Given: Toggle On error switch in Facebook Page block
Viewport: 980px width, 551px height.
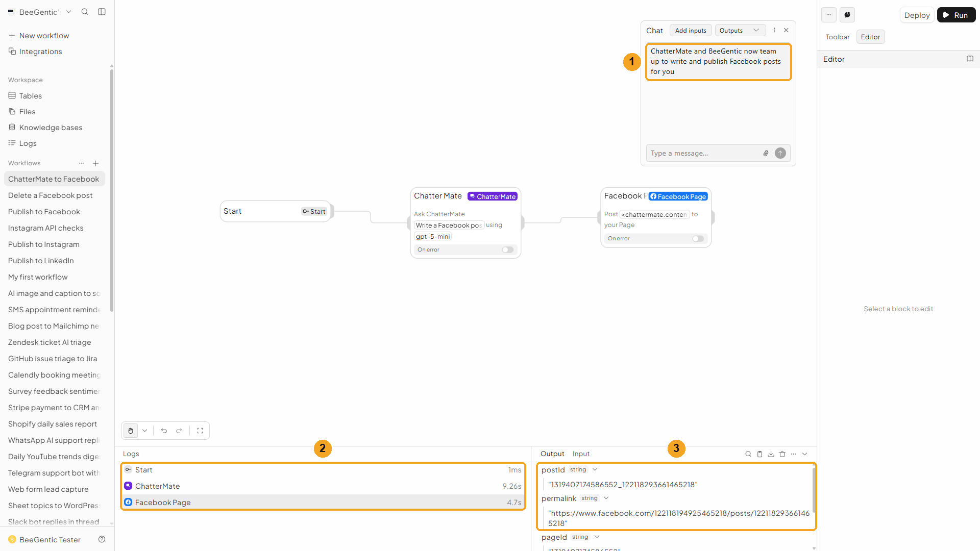Looking at the screenshot, I should pos(698,238).
